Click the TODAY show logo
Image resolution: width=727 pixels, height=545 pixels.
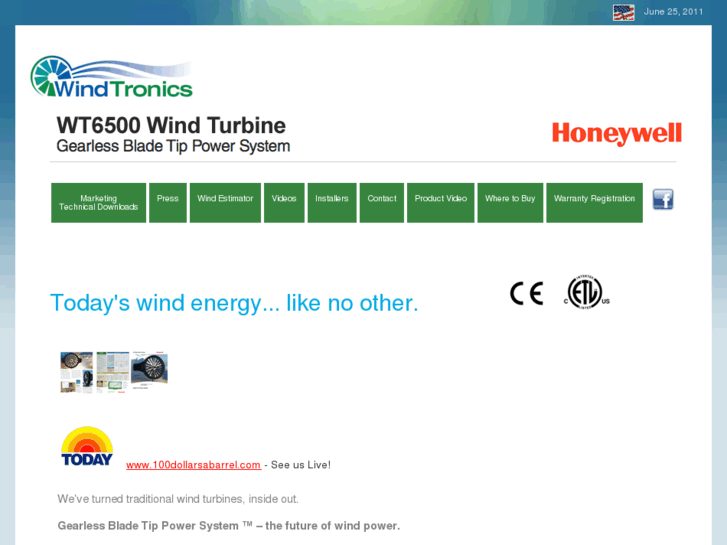(x=87, y=446)
